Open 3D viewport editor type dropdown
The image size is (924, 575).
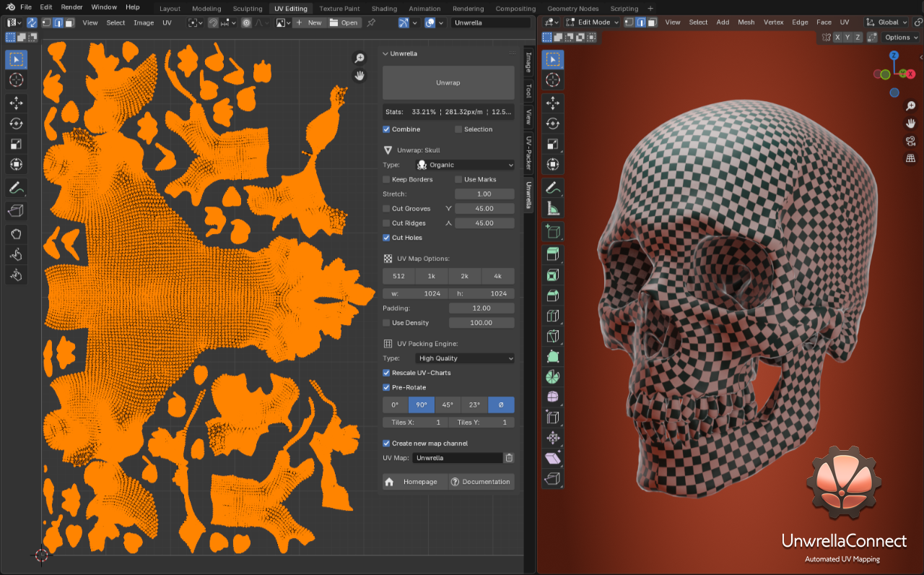click(552, 22)
